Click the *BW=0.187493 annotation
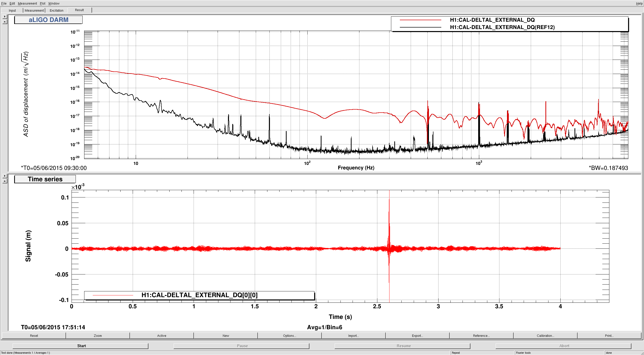 [608, 168]
